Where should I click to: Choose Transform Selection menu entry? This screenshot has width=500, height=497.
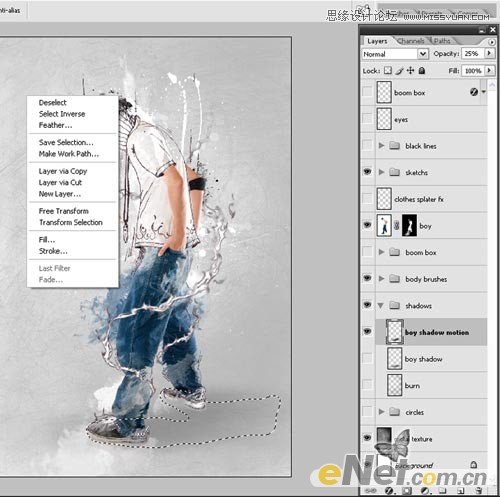[x=71, y=222]
